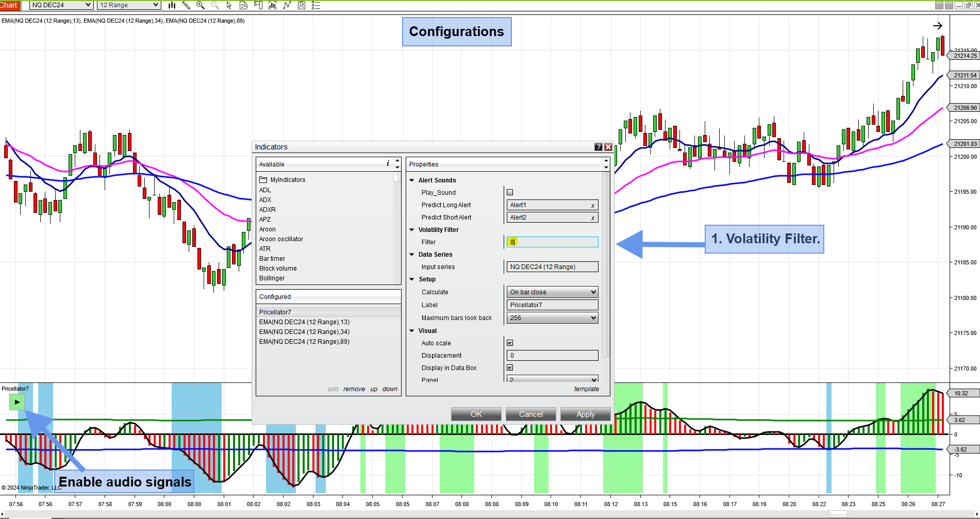Click the up link under Configured
This screenshot has height=519, width=980.
click(x=374, y=389)
